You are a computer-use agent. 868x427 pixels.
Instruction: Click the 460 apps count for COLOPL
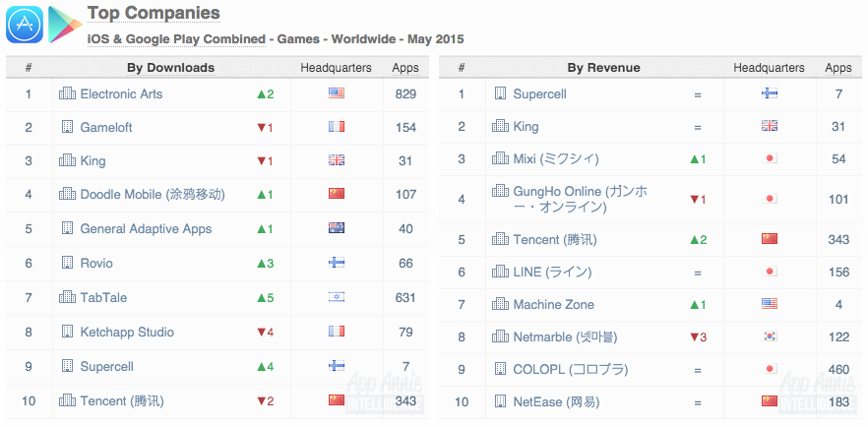(838, 369)
